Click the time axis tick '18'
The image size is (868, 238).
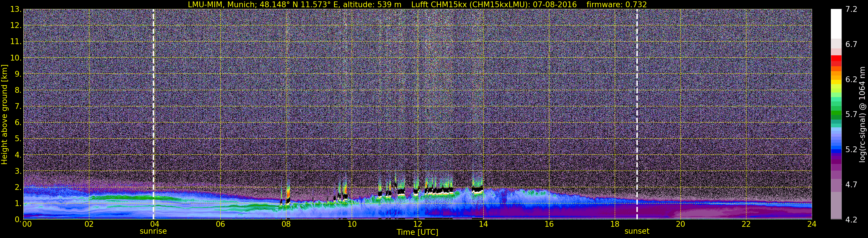[614, 224]
